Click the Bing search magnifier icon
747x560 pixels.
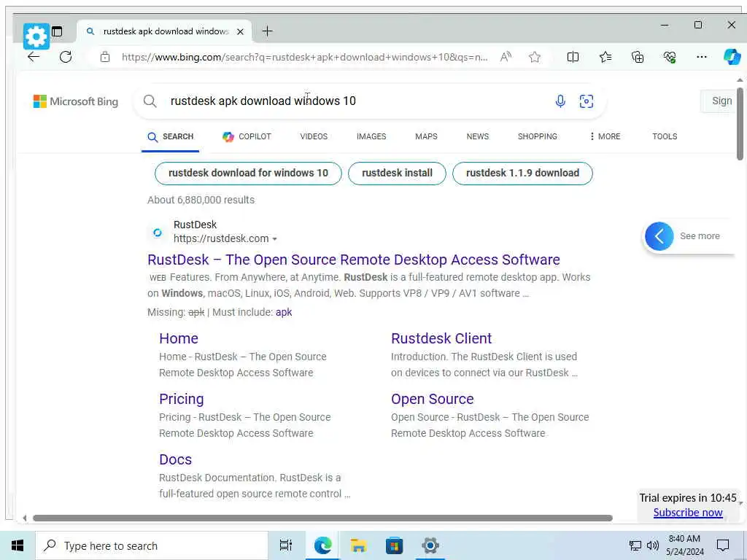(150, 101)
